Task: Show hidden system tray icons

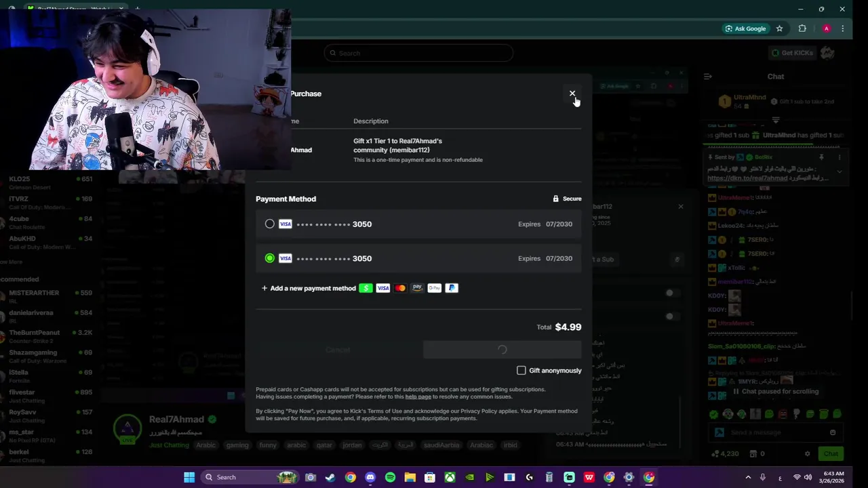Action: click(748, 477)
